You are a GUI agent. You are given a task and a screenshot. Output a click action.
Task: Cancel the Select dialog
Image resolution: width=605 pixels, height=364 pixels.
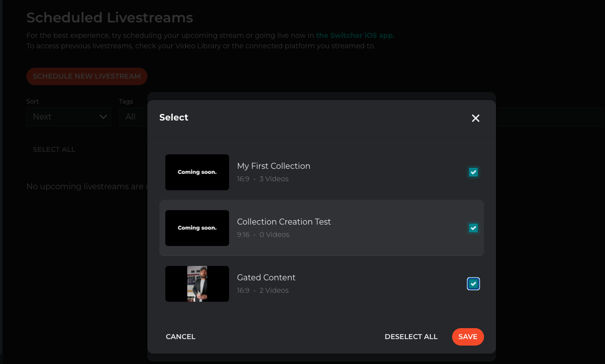181,337
